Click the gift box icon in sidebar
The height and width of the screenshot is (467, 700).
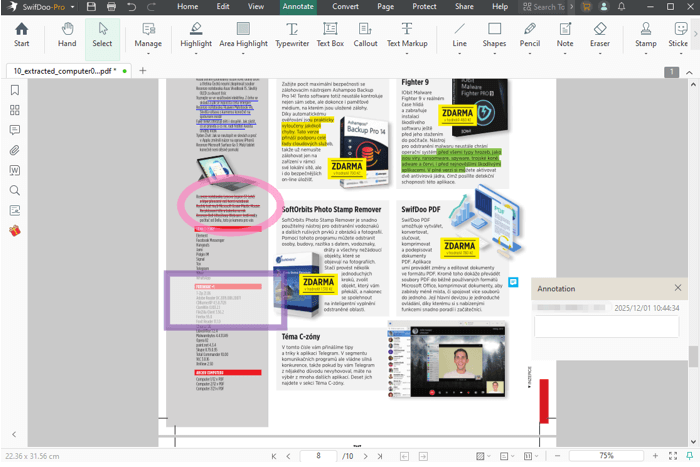point(15,231)
